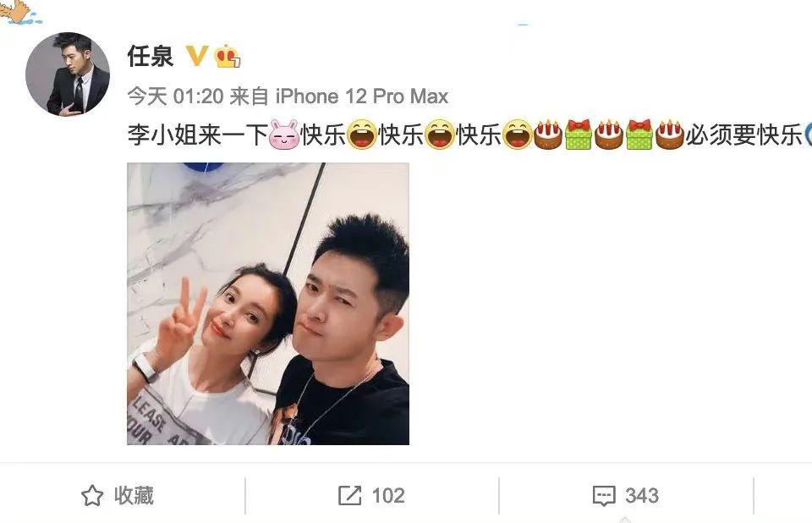Screen dimensions: 812x523
Task: Enlarge the selfie photo in the post
Action: click(268, 304)
